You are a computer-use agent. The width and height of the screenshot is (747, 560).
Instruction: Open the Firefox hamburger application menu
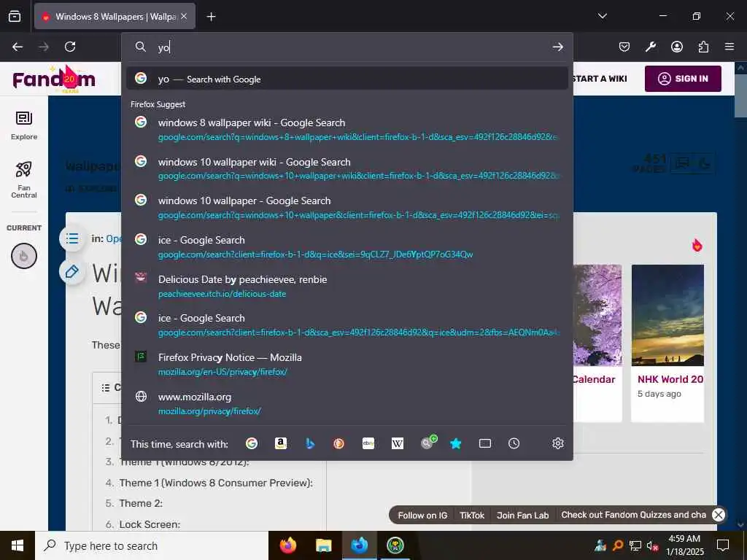(x=729, y=47)
